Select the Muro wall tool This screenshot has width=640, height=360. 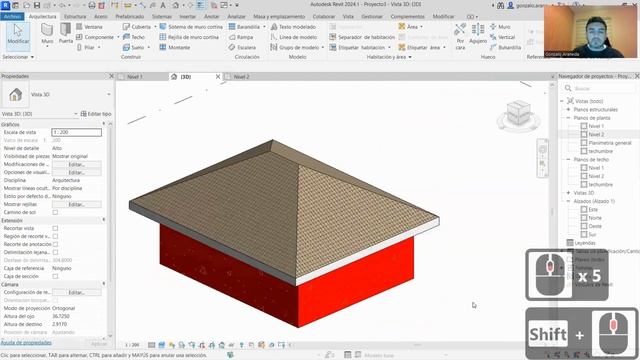click(47, 34)
